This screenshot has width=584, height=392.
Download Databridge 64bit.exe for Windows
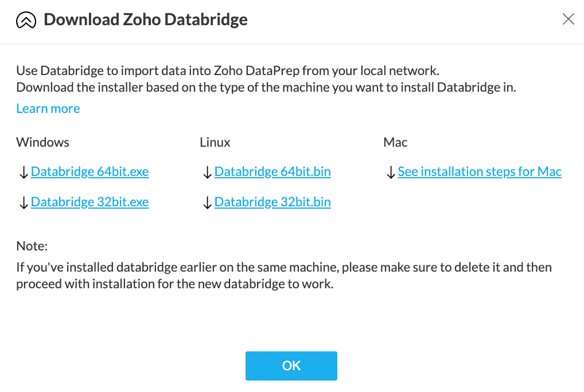89,172
